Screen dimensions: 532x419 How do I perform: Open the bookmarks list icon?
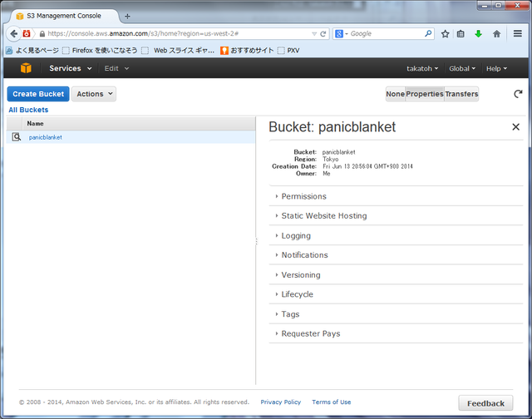(461, 33)
